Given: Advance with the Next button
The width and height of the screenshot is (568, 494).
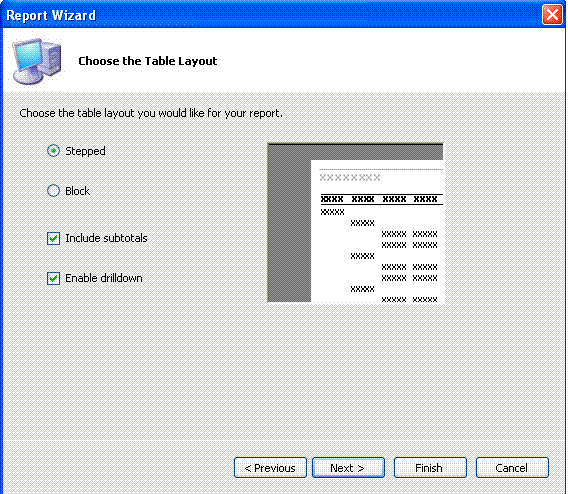Looking at the screenshot, I should (x=348, y=468).
